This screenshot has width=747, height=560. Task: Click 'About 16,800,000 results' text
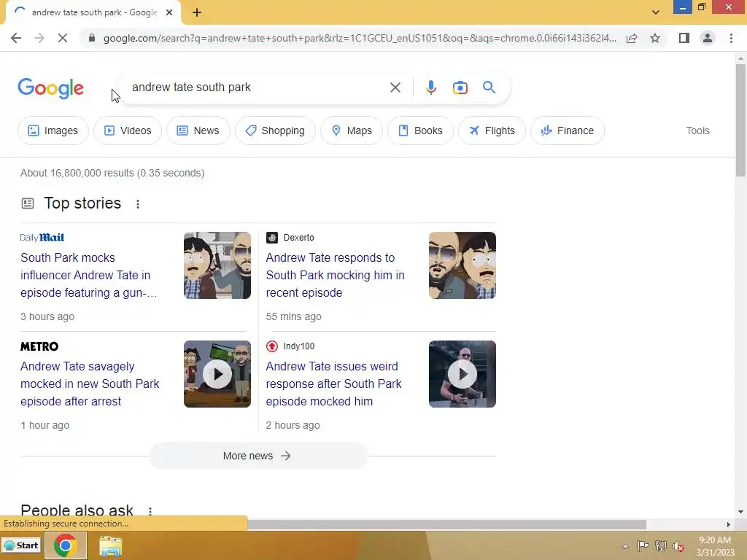click(x=112, y=173)
